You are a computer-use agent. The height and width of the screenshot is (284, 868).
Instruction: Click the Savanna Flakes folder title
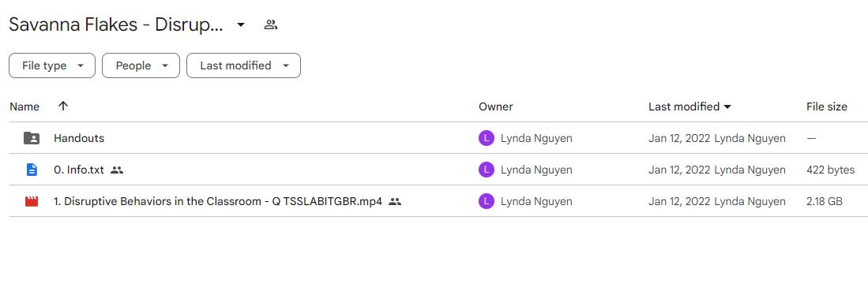tap(115, 25)
